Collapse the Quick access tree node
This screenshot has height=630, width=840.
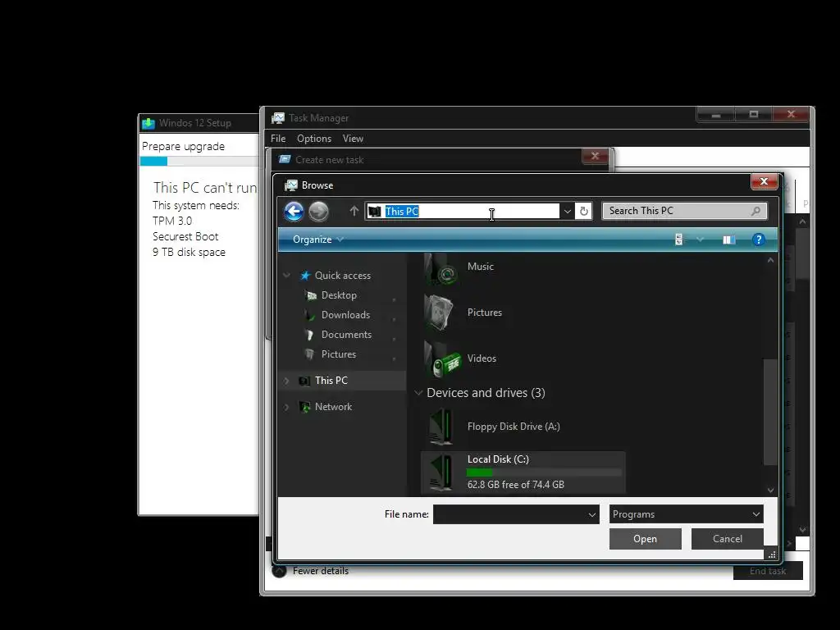click(286, 276)
